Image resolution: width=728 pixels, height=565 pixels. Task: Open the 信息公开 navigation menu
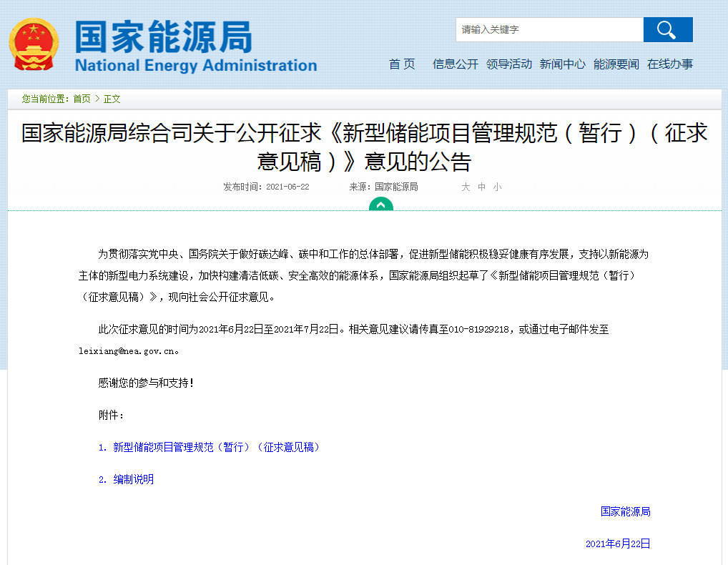coord(455,64)
